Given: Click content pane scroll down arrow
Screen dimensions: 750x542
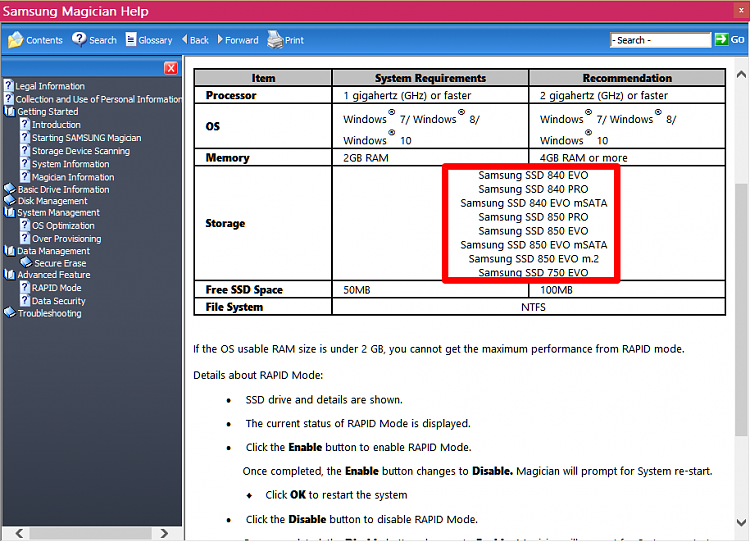Looking at the screenshot, I should [741, 522].
